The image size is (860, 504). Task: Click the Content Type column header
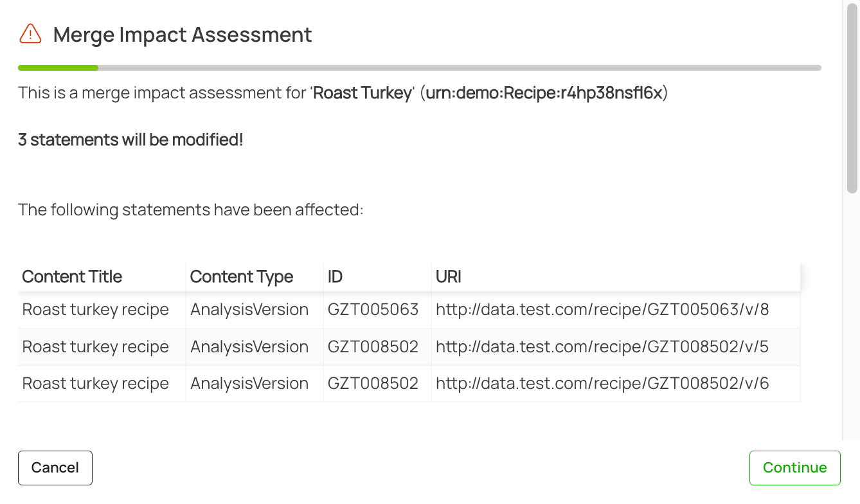(x=242, y=277)
